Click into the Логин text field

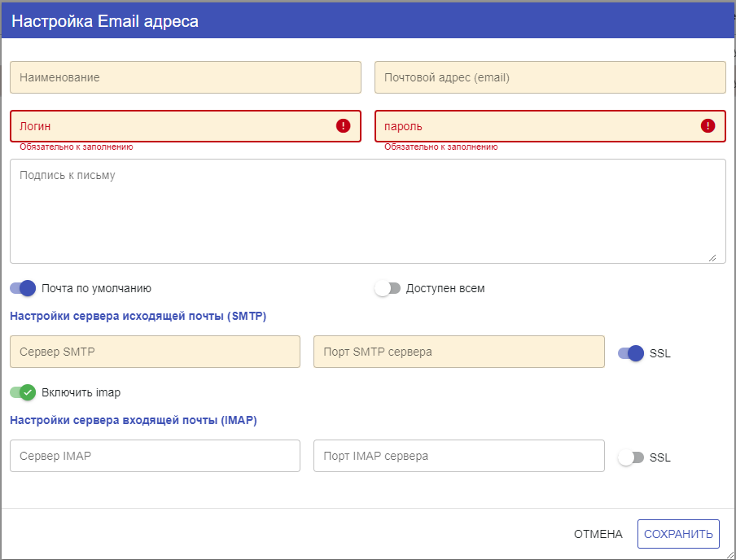pos(186,126)
